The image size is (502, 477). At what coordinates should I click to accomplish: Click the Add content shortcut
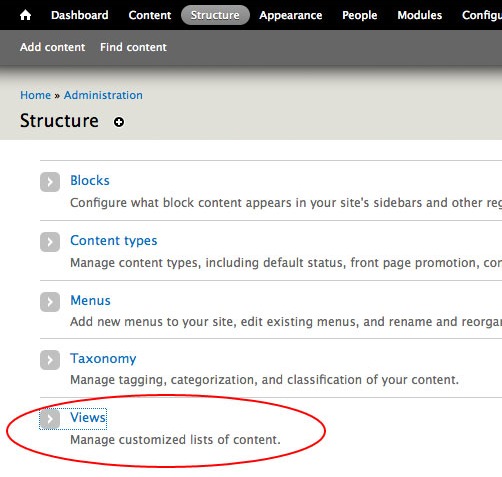pyautogui.click(x=53, y=47)
